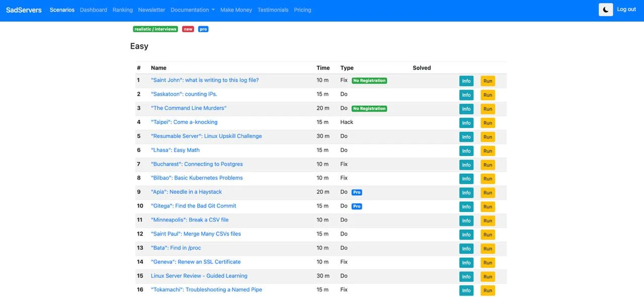Open Info for "Bilbao" Kubernetes scenario
Screen dimensions: 644x297
(x=466, y=179)
